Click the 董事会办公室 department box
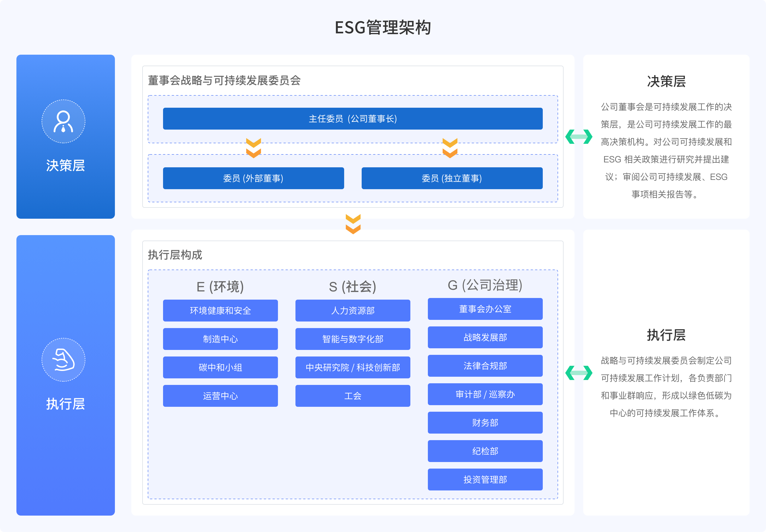Viewport: 766px width, 532px height. click(485, 309)
